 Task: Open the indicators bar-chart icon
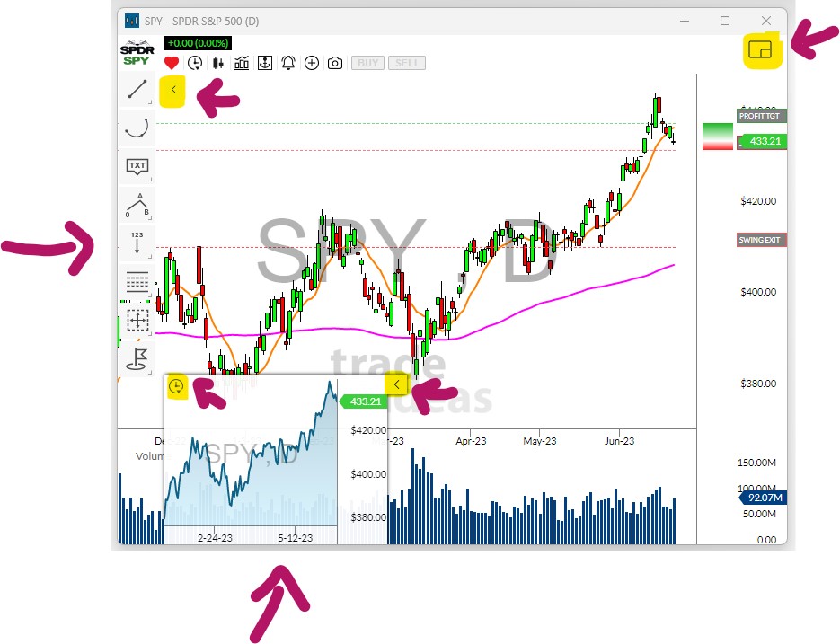click(x=242, y=63)
